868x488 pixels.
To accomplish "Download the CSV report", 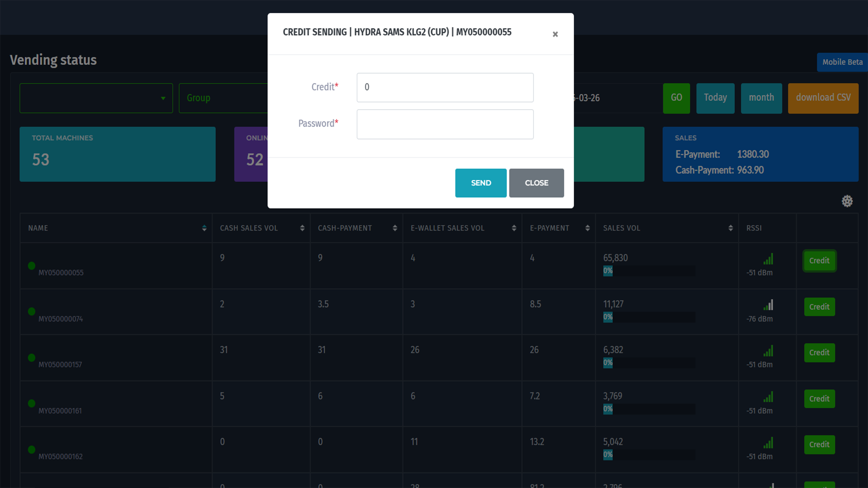I will [823, 98].
